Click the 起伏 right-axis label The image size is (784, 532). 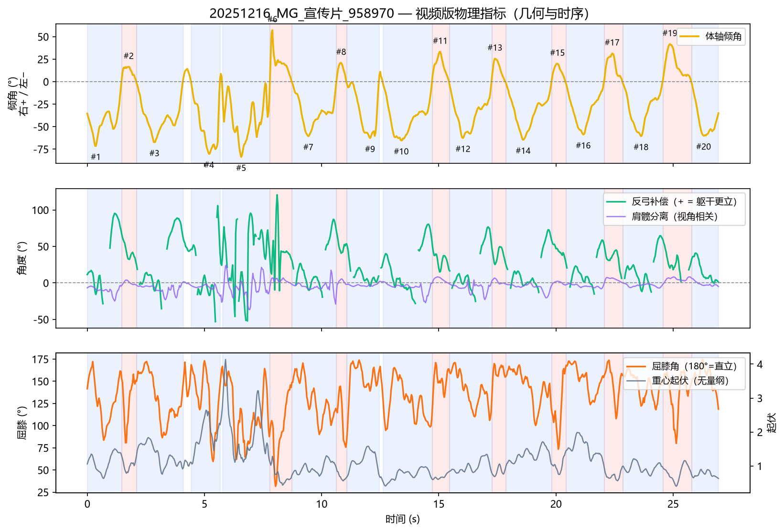(x=771, y=423)
